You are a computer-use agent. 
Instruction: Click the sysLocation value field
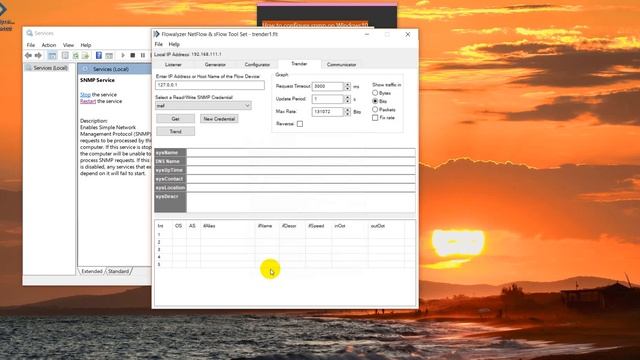pyautogui.click(x=301, y=188)
